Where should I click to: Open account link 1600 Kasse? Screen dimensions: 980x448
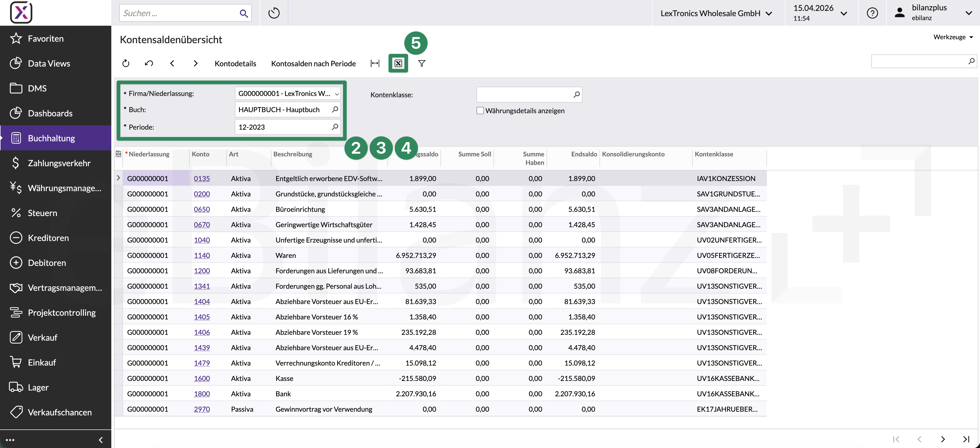(x=202, y=378)
